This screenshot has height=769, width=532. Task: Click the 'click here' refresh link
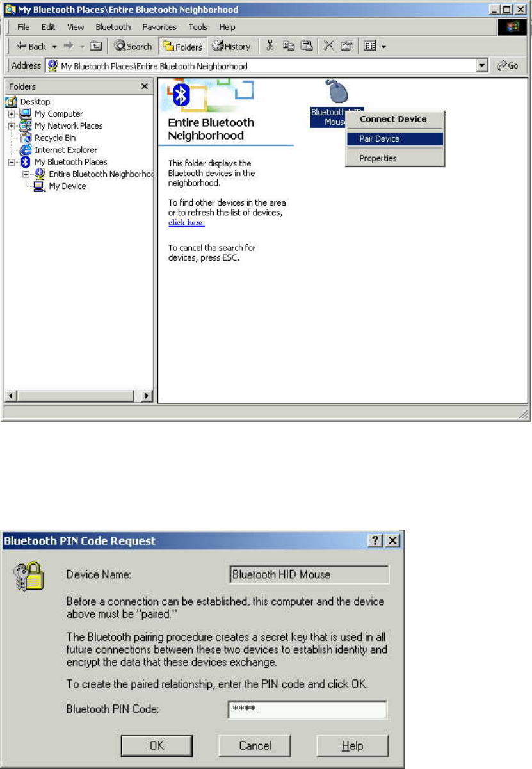pyautogui.click(x=186, y=222)
